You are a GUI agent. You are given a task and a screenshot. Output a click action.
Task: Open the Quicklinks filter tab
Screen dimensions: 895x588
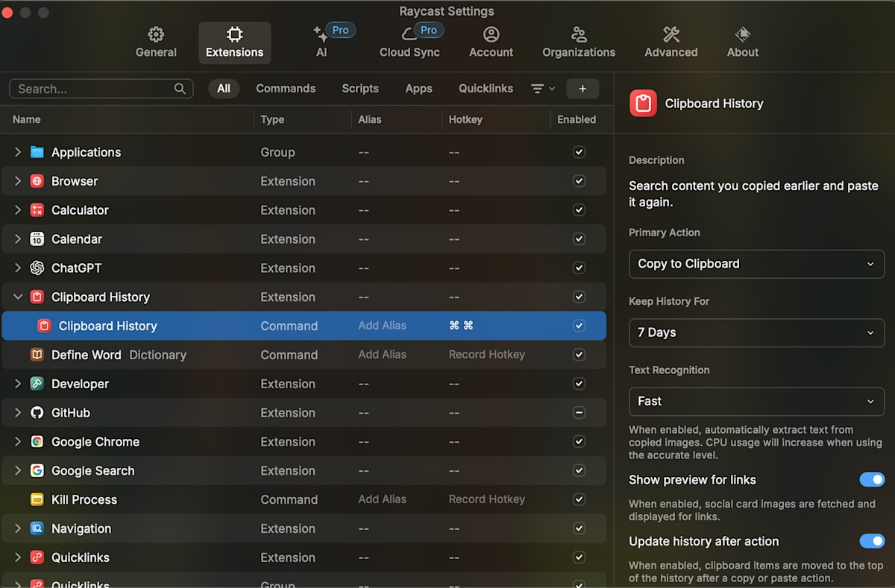tap(486, 88)
